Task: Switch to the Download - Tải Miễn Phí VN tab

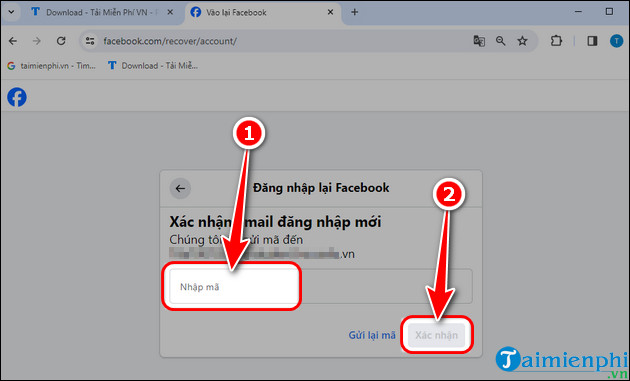Action: pyautogui.click(x=102, y=12)
